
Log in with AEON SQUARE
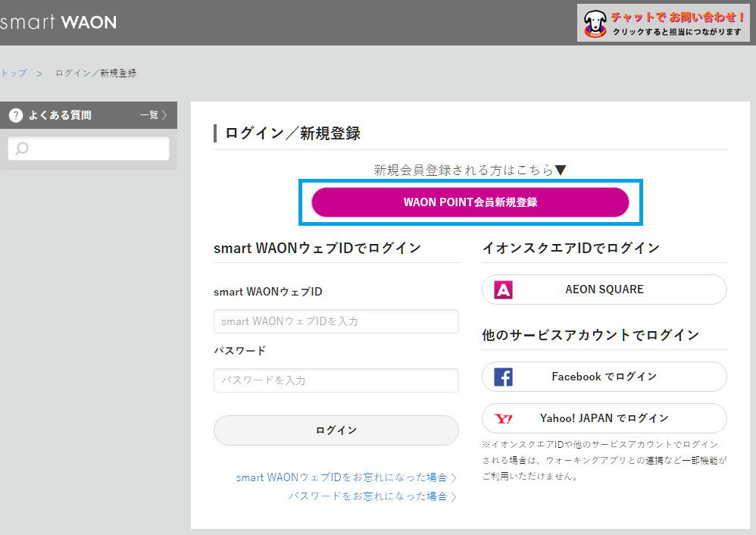click(604, 289)
